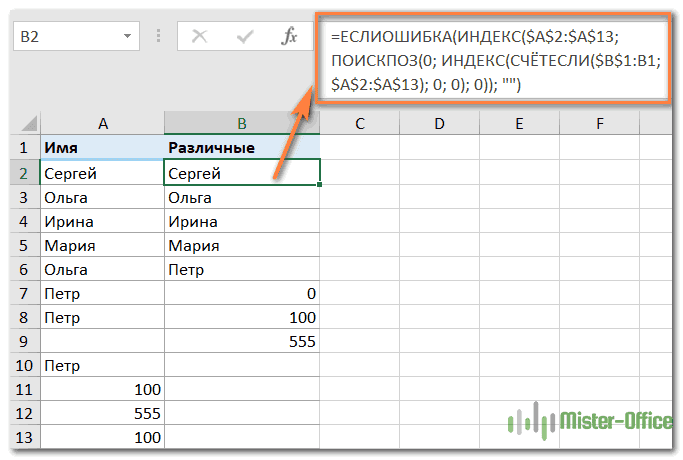Screen dimensions: 683x460
Task: Click the Enter checkmark formula bar icon
Action: click(244, 37)
